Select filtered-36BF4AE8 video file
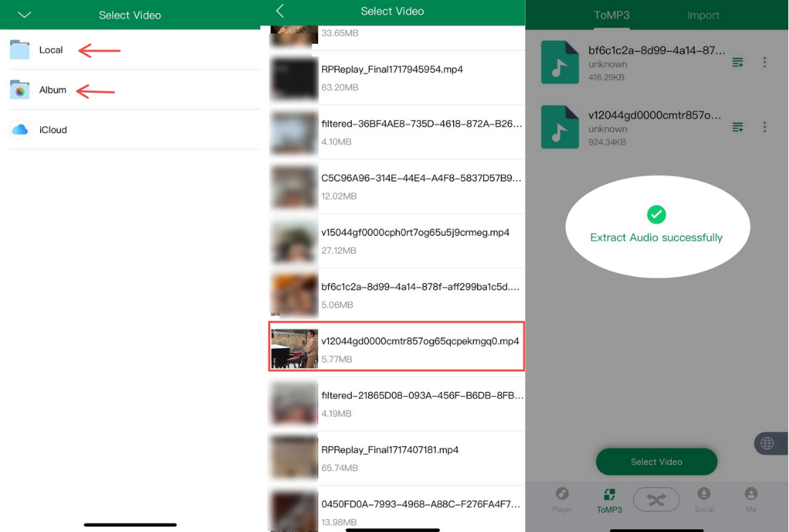 pyautogui.click(x=397, y=132)
